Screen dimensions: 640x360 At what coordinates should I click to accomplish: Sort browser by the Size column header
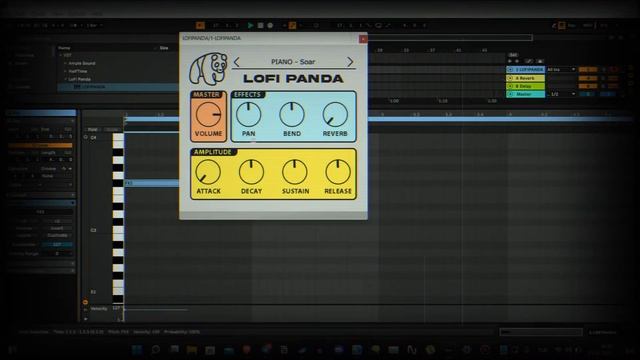pyautogui.click(x=164, y=48)
